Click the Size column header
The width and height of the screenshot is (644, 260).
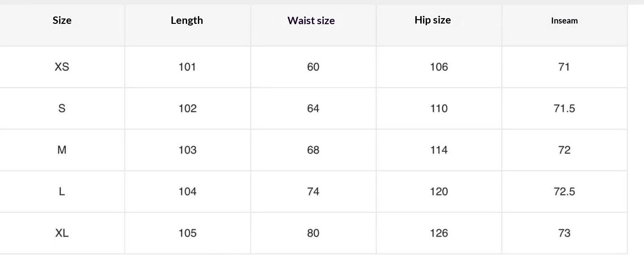pos(62,20)
